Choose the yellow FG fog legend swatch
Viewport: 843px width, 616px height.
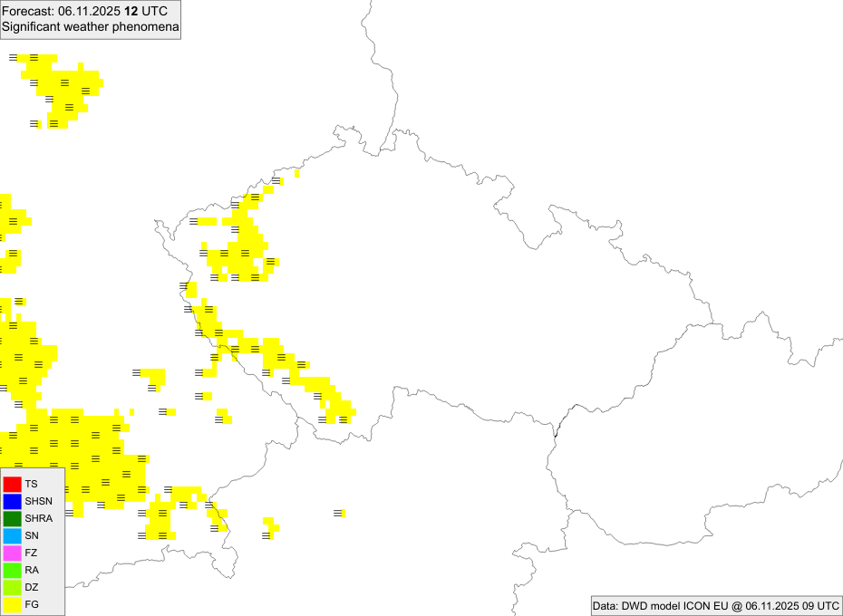coord(12,604)
